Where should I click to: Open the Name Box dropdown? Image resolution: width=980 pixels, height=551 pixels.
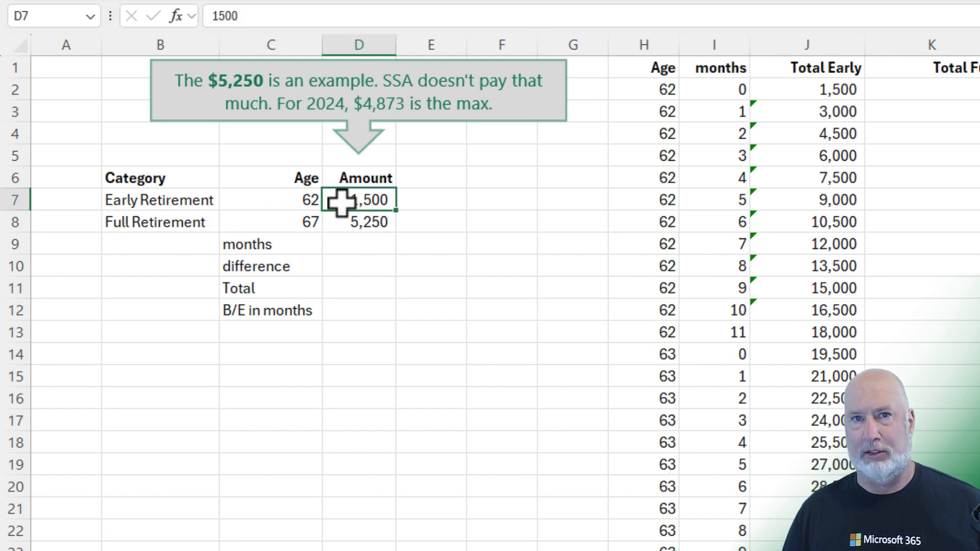pos(90,16)
